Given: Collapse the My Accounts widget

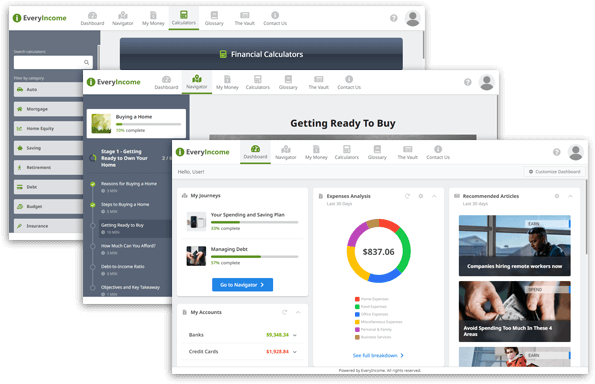Looking at the screenshot, I should 298,312.
